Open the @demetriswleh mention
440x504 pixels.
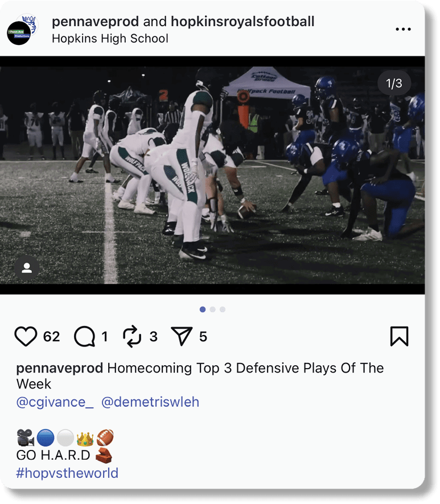(x=150, y=402)
